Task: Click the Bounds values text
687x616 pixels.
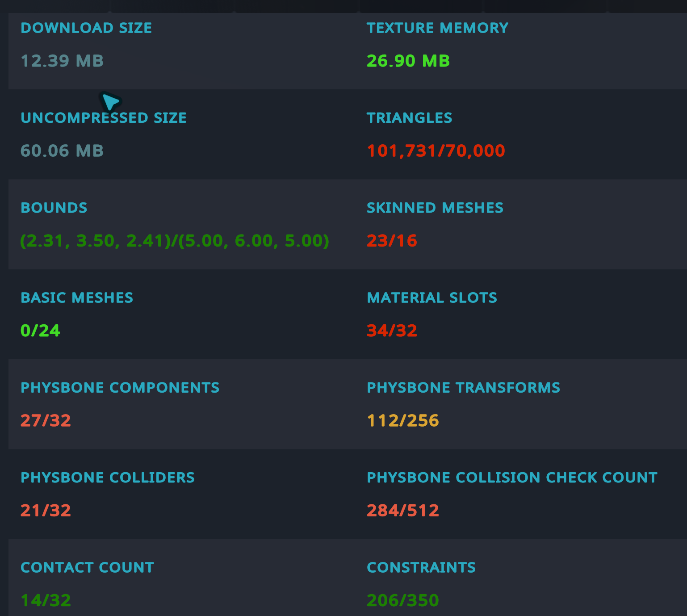Action: tap(175, 241)
